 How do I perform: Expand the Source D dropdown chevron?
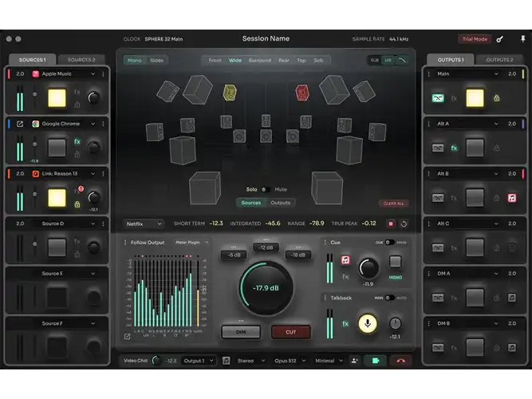[93, 223]
